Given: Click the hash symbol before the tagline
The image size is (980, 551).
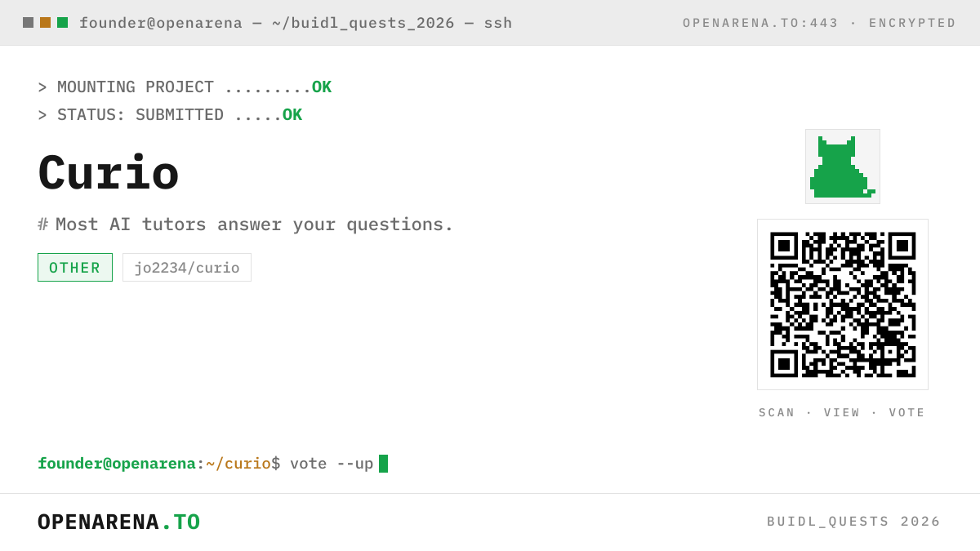Looking at the screenshot, I should (x=43, y=224).
